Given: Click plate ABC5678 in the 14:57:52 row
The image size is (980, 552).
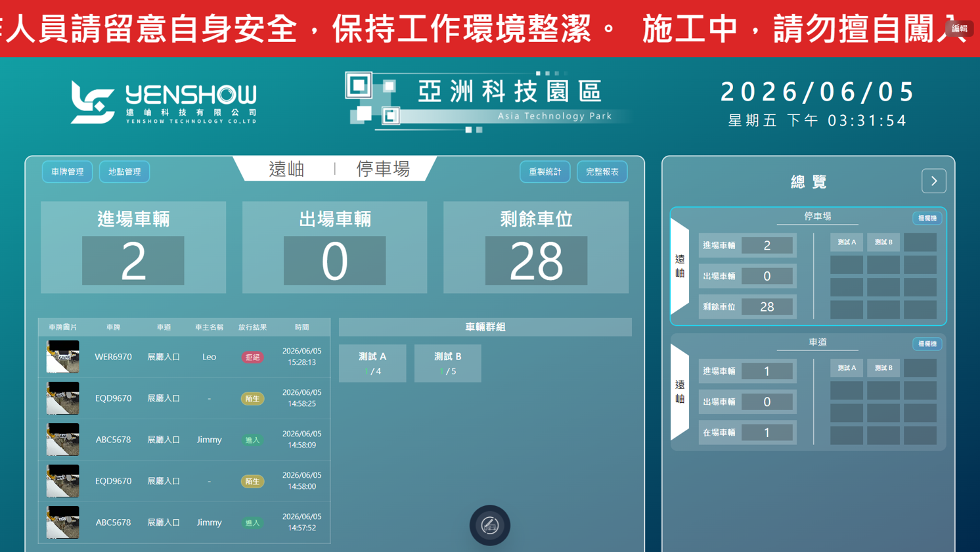Looking at the screenshot, I should tap(114, 522).
